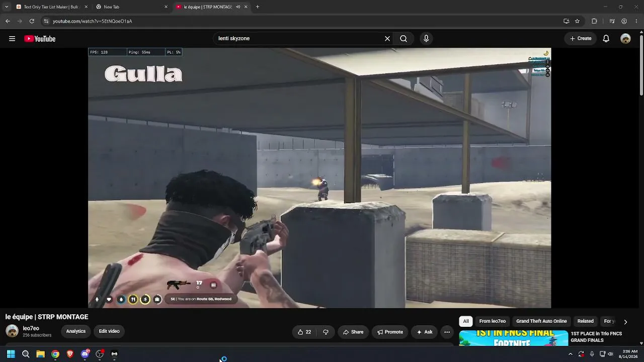Open a new browser tab
Screen dimensions: 644x362
pos(258,7)
